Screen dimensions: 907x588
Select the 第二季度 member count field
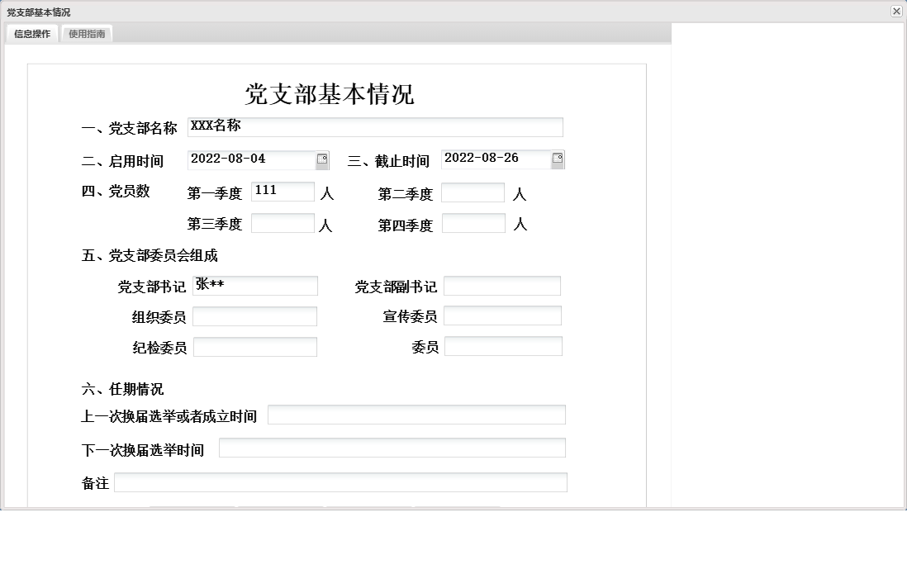(472, 192)
